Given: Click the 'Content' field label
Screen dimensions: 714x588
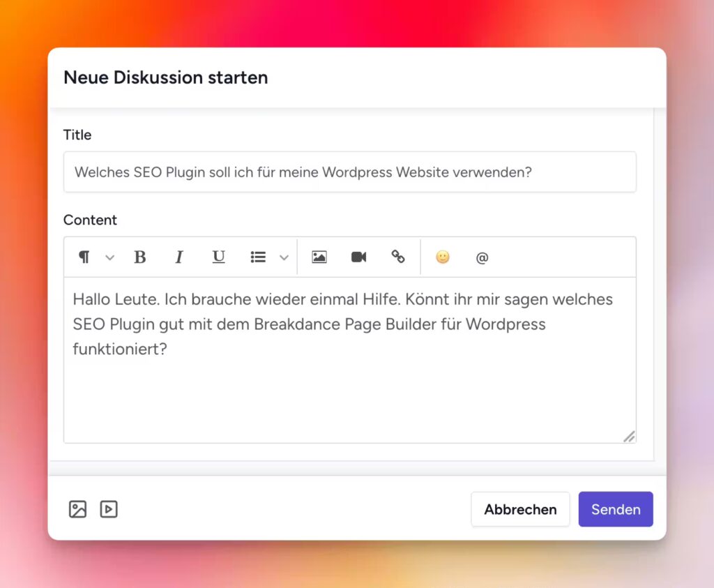Looking at the screenshot, I should click(x=90, y=220).
